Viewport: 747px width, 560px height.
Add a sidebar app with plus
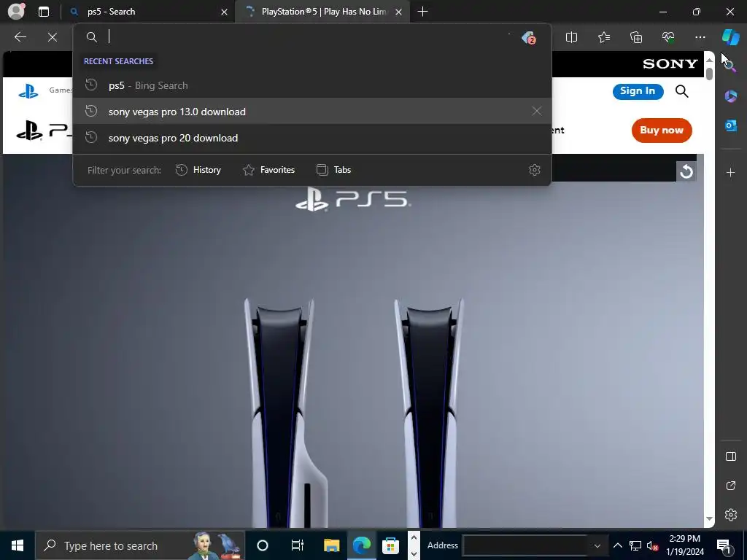click(x=730, y=172)
